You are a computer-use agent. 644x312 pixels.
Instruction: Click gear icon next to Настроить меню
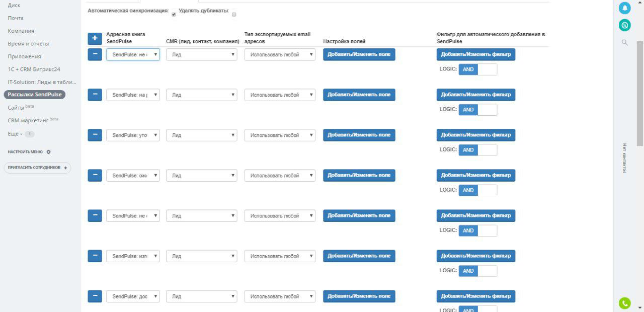(x=49, y=152)
